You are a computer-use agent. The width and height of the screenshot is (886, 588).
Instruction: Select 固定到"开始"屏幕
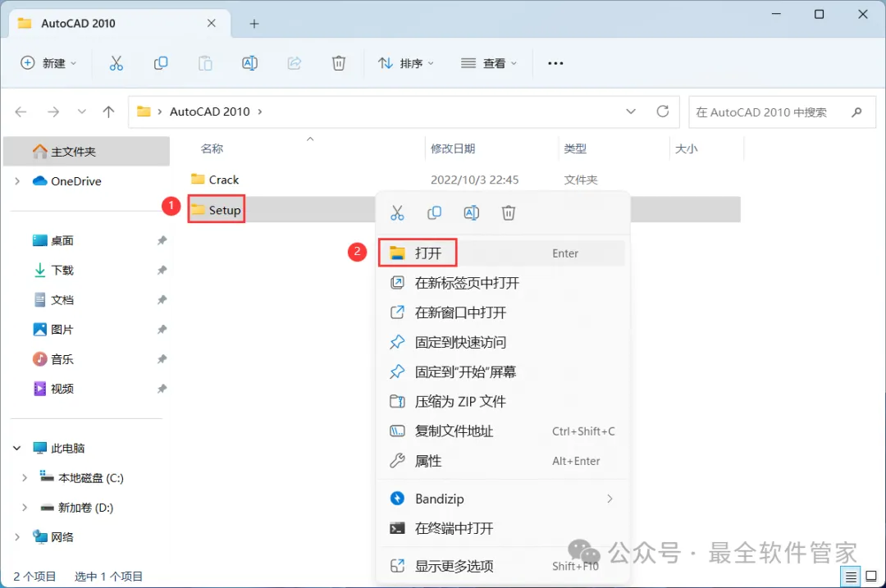click(x=502, y=371)
